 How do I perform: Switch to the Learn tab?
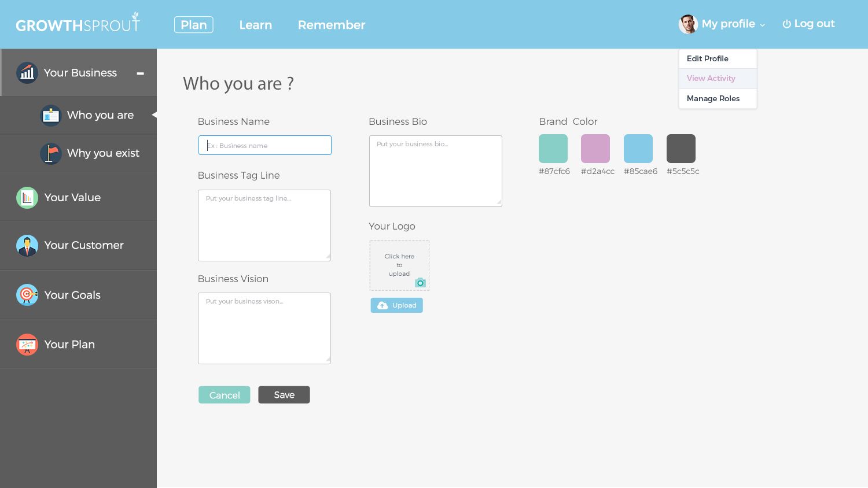tap(256, 25)
